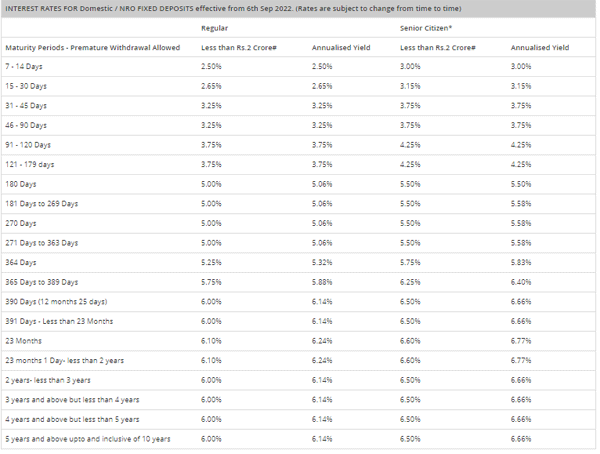600x454 pixels.
Task: Click the "180 Days" maturity label
Action: [22, 184]
